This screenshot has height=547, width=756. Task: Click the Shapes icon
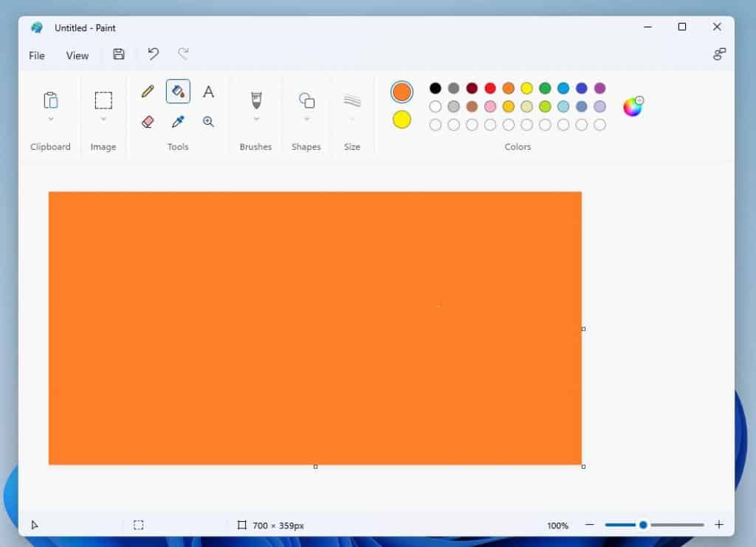[x=306, y=100]
